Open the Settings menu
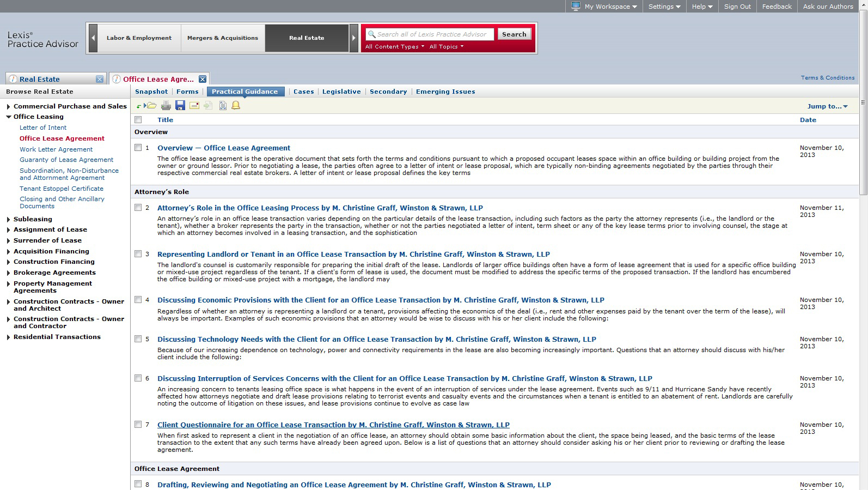This screenshot has height=490, width=868. coord(664,7)
